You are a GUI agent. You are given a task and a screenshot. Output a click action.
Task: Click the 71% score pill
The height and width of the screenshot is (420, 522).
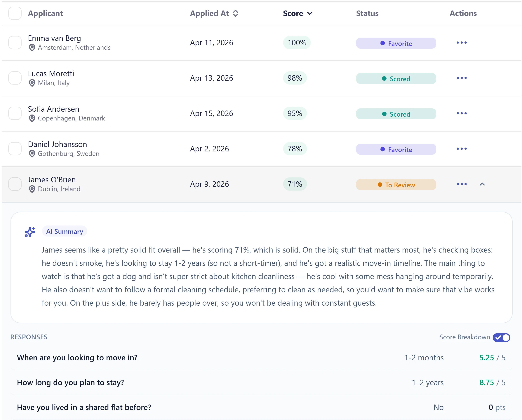pos(295,184)
